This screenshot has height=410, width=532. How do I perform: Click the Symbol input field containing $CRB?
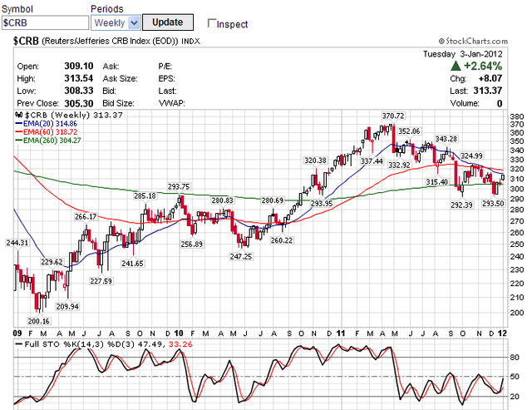(x=45, y=22)
